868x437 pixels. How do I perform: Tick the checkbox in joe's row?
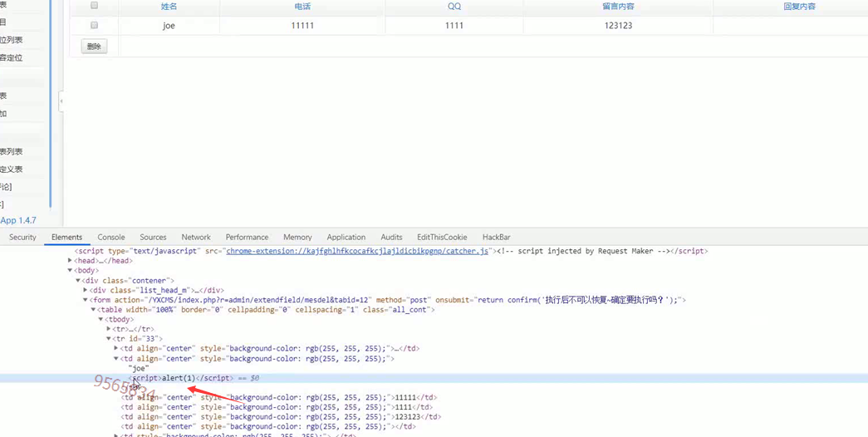point(94,25)
